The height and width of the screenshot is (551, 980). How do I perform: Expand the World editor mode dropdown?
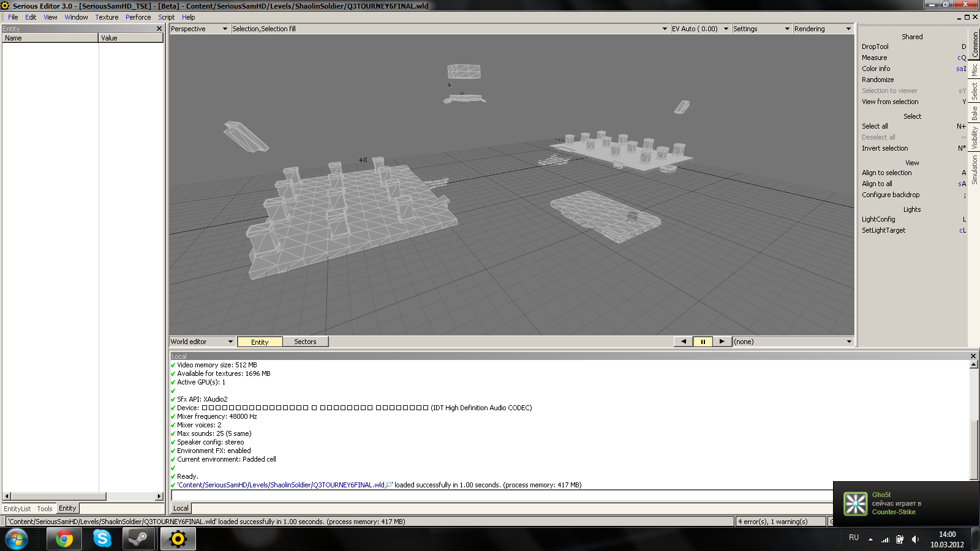pyautogui.click(x=202, y=342)
